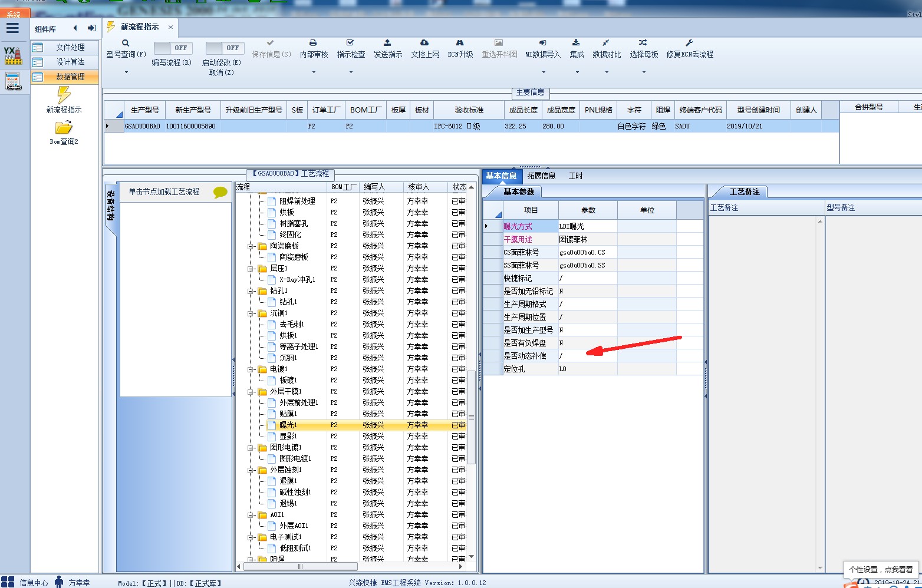Click the 生产型号 column header
922x588 pixels.
144,110
